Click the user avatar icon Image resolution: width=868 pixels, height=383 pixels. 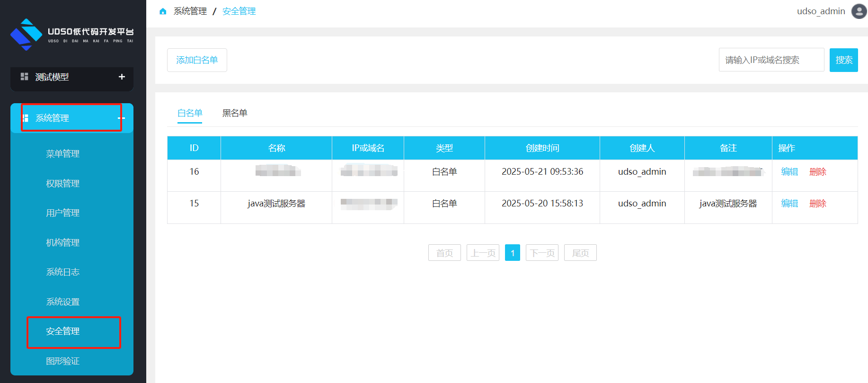pos(859,11)
